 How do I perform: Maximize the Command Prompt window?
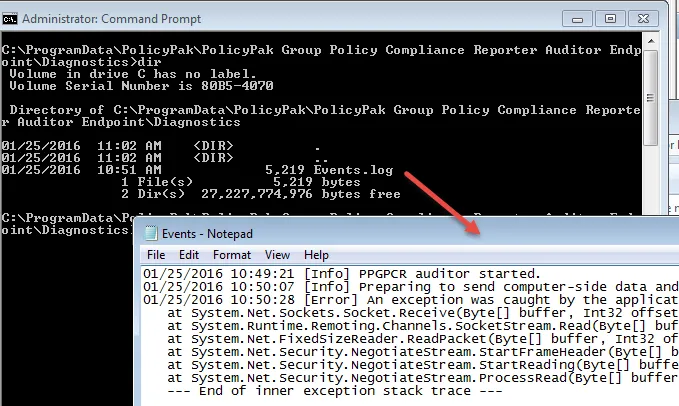click(x=610, y=17)
